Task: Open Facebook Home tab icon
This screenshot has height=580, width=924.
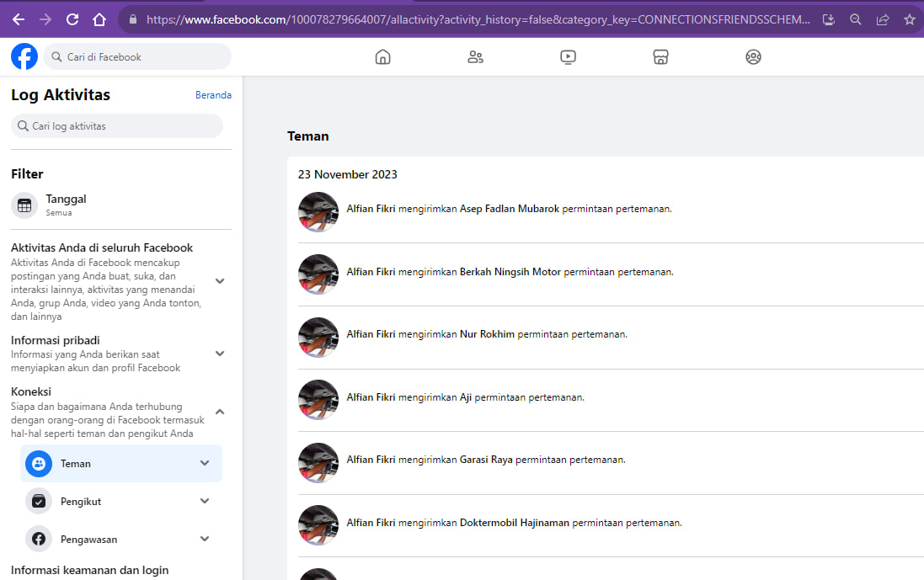Action: (x=383, y=56)
